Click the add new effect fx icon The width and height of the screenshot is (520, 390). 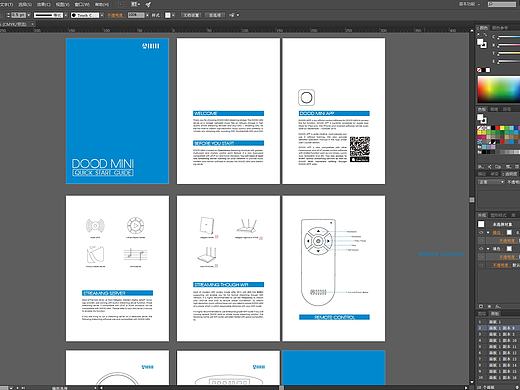click(498, 306)
